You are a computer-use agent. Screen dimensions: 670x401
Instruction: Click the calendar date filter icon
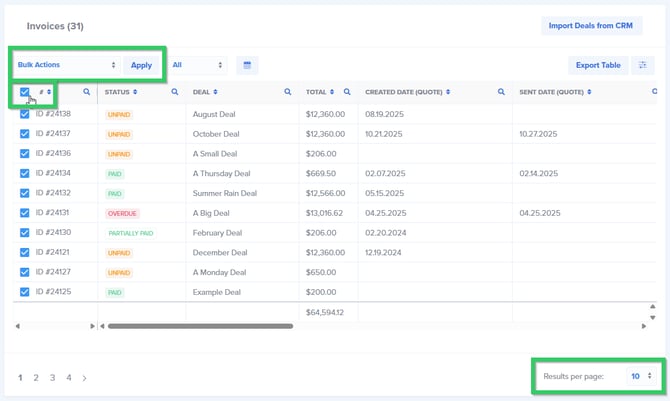click(x=246, y=65)
